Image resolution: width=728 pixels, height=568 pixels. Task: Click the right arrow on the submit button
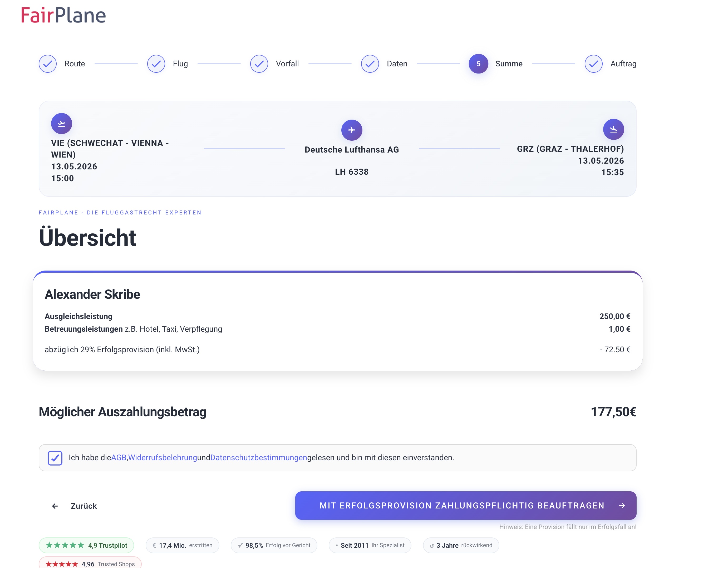622,506
